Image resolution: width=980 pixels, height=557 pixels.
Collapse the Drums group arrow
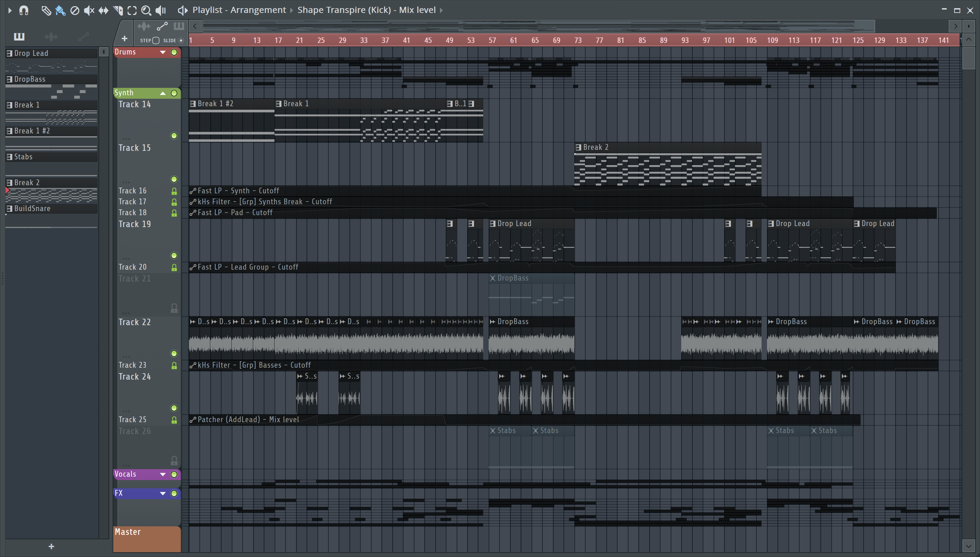(x=163, y=52)
